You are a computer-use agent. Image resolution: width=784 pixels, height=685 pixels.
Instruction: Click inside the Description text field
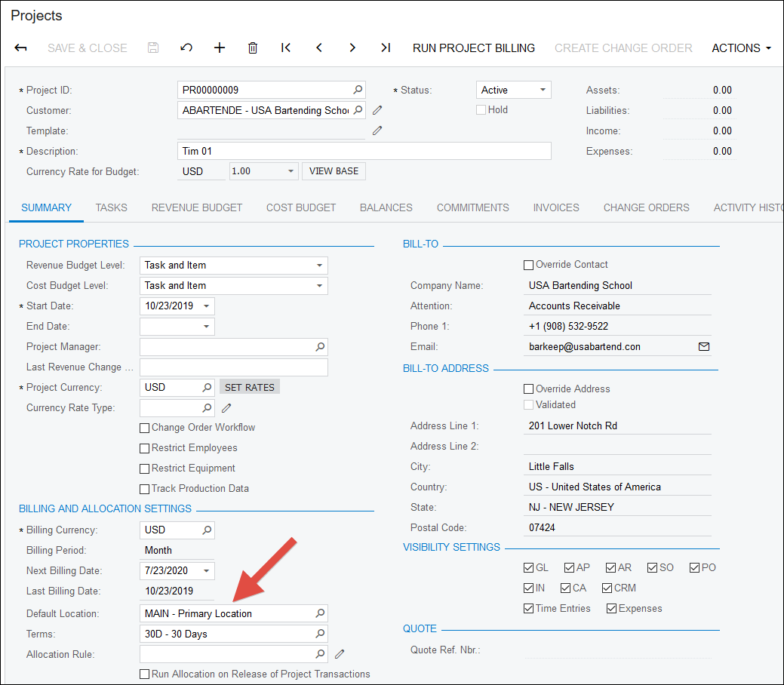[x=364, y=150]
